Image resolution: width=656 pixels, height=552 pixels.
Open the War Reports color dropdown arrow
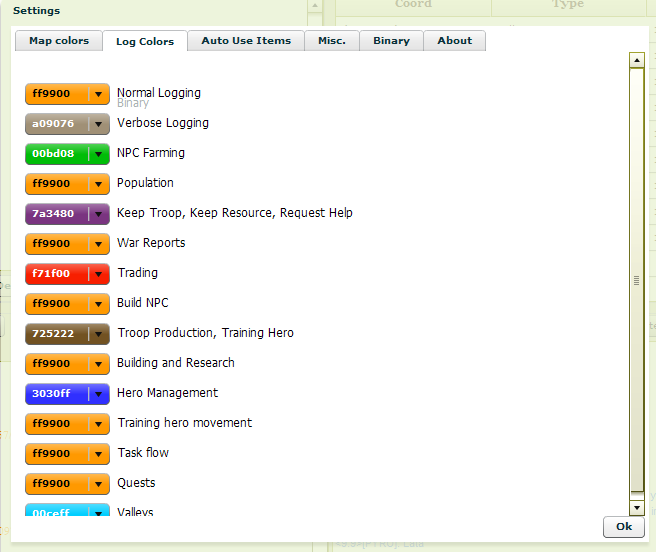point(98,244)
